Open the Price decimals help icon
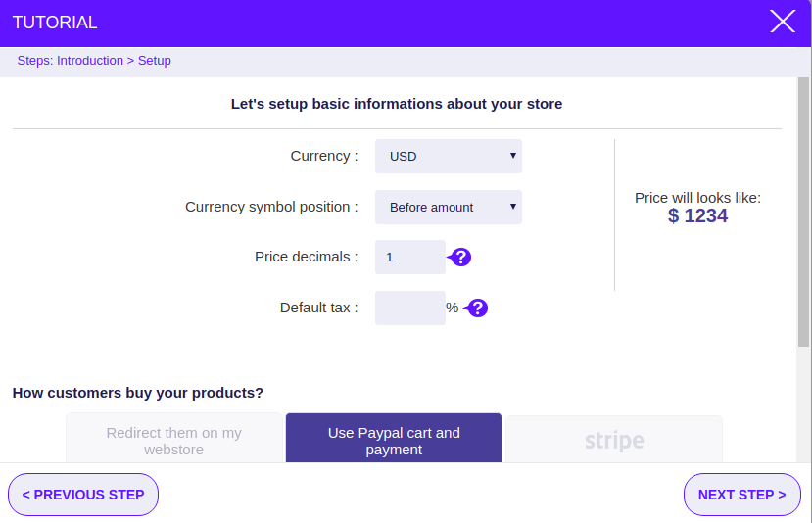 pos(459,257)
